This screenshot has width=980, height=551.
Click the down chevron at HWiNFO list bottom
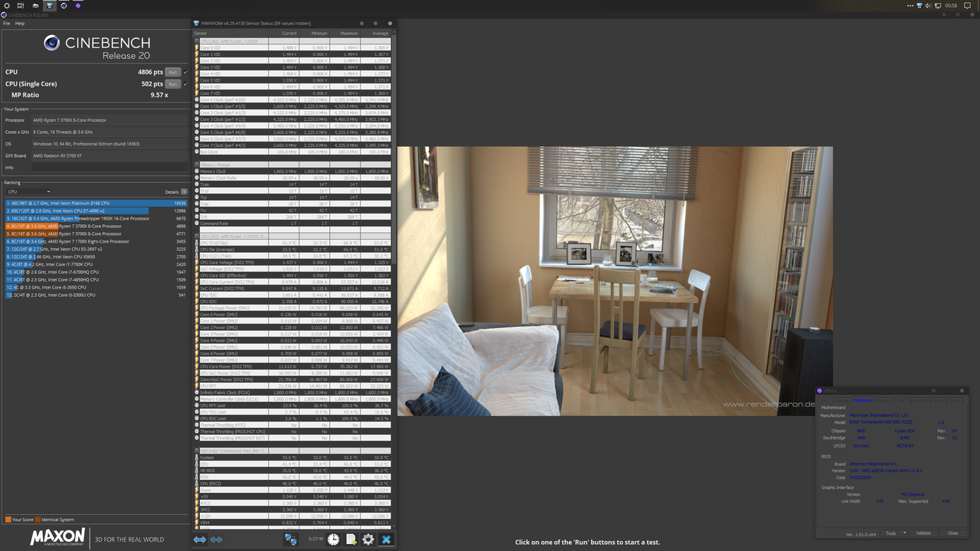click(x=394, y=526)
